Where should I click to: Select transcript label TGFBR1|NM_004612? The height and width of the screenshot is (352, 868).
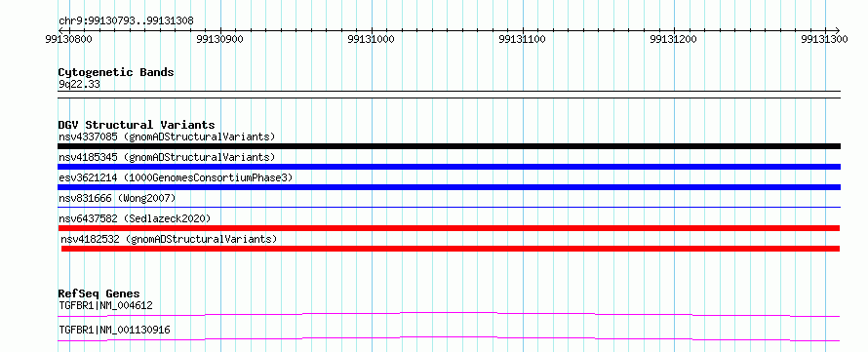[105, 305]
